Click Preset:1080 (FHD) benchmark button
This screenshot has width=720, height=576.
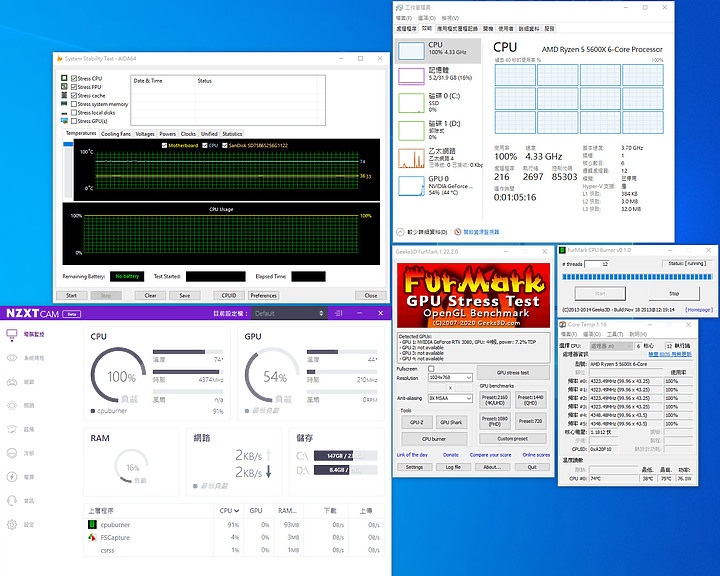[x=495, y=421]
